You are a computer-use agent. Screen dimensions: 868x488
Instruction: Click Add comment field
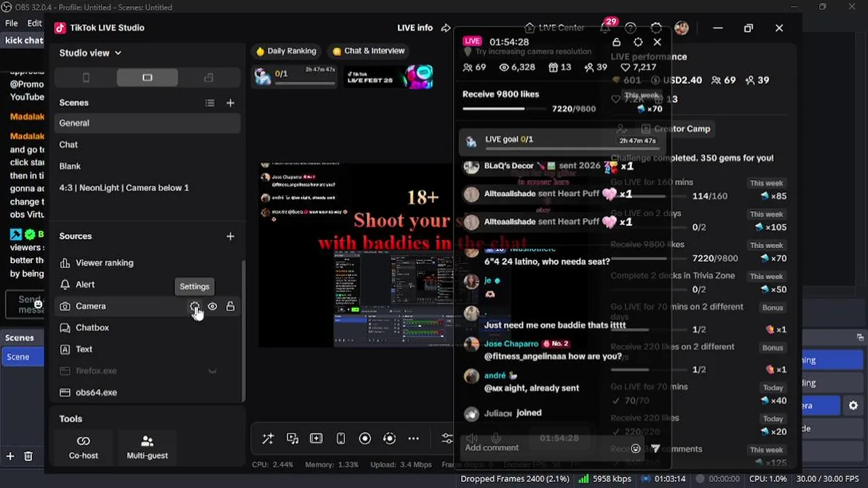[545, 448]
